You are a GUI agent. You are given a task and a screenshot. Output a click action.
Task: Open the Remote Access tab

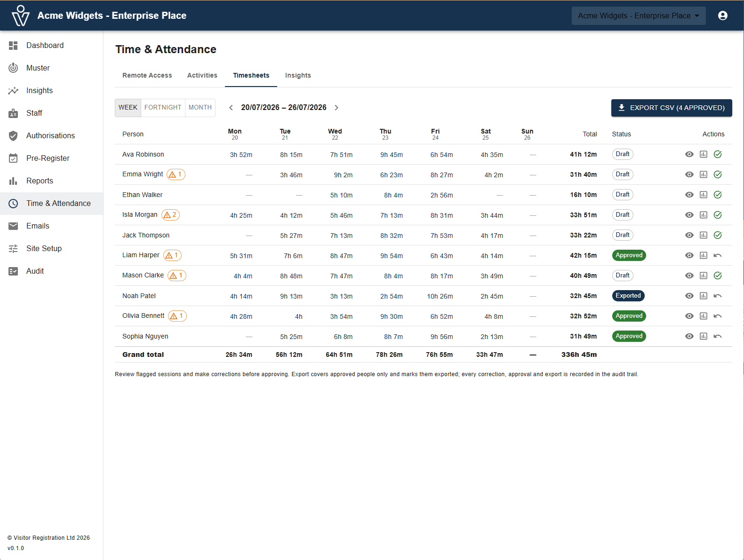(147, 76)
